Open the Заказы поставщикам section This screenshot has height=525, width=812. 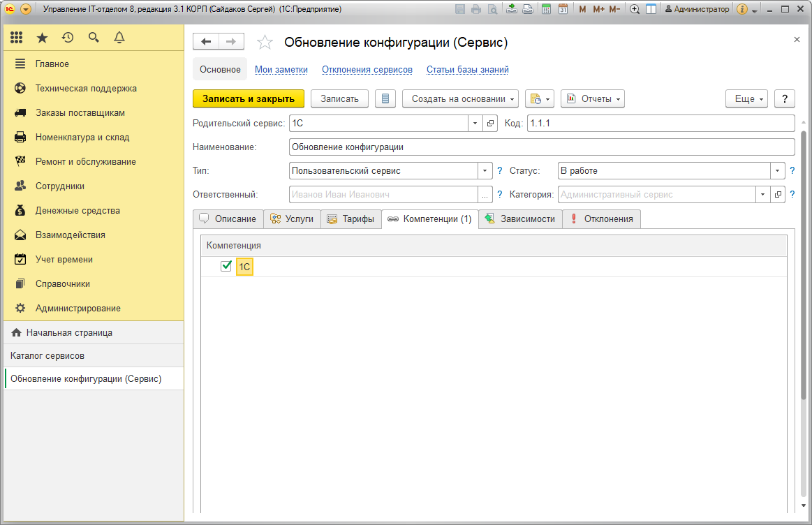[94, 112]
